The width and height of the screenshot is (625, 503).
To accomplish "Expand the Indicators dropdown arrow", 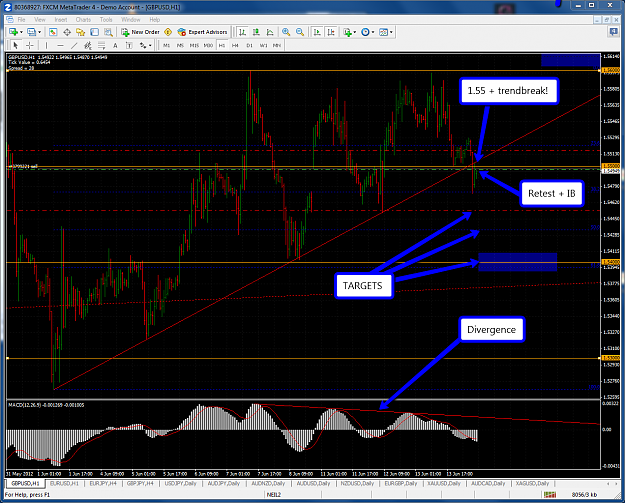I will [x=354, y=32].
